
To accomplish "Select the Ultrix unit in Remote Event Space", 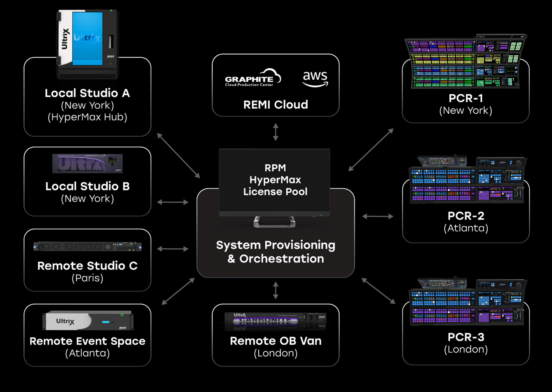I will click(88, 320).
